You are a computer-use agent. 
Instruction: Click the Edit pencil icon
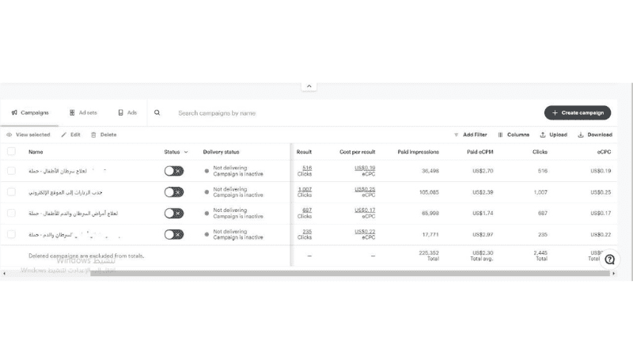[63, 135]
